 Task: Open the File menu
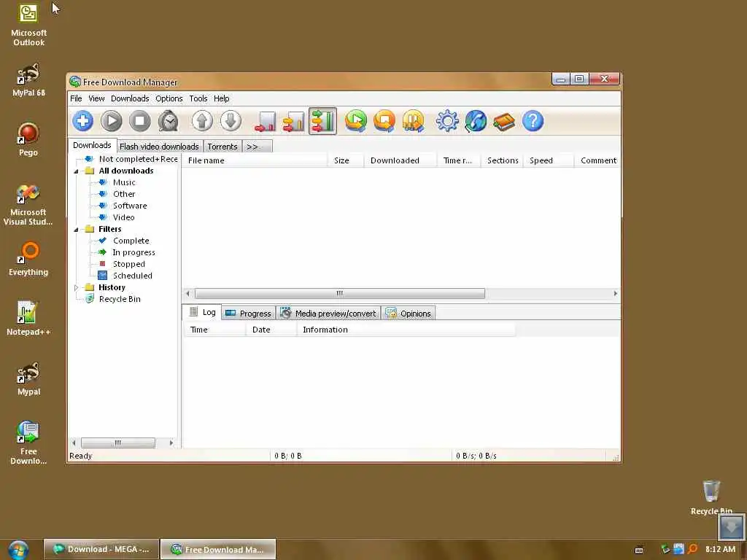[x=76, y=98]
